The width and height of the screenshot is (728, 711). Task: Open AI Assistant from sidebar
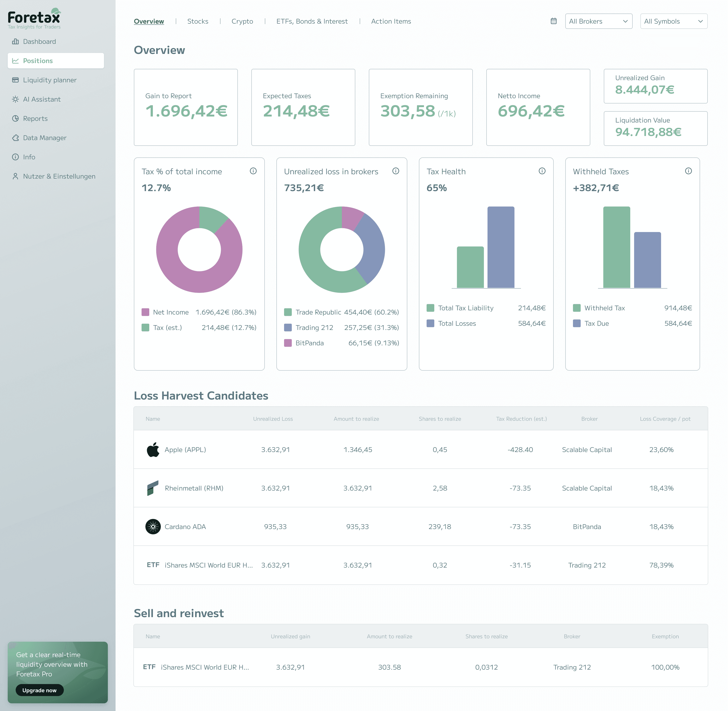point(41,99)
